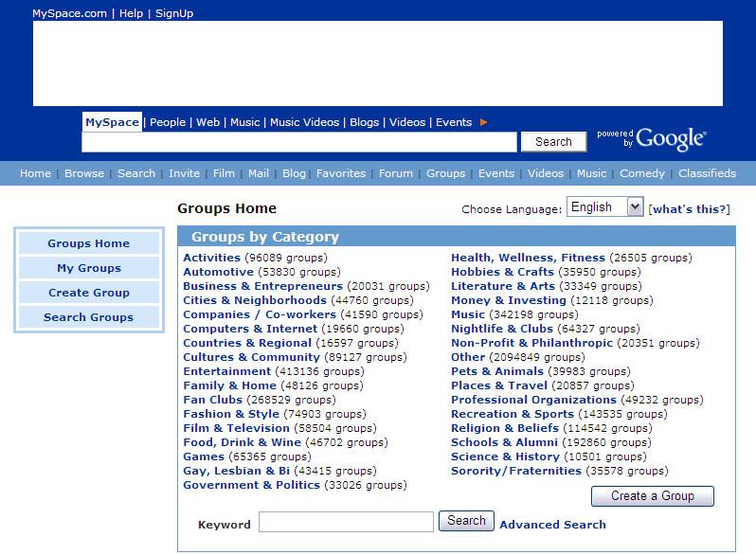
Task: Open Groups in navigation bar
Action: [x=445, y=173]
